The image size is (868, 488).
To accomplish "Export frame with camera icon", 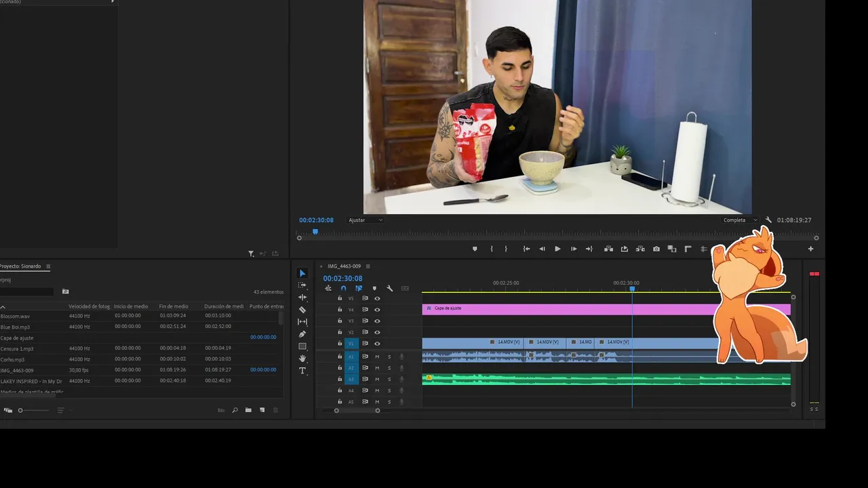I will pyautogui.click(x=656, y=249).
